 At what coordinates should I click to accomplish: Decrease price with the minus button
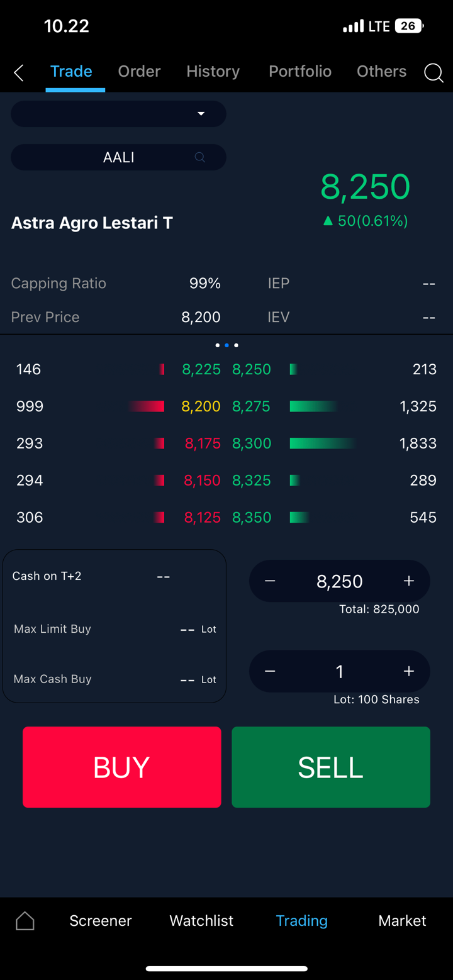[270, 581]
